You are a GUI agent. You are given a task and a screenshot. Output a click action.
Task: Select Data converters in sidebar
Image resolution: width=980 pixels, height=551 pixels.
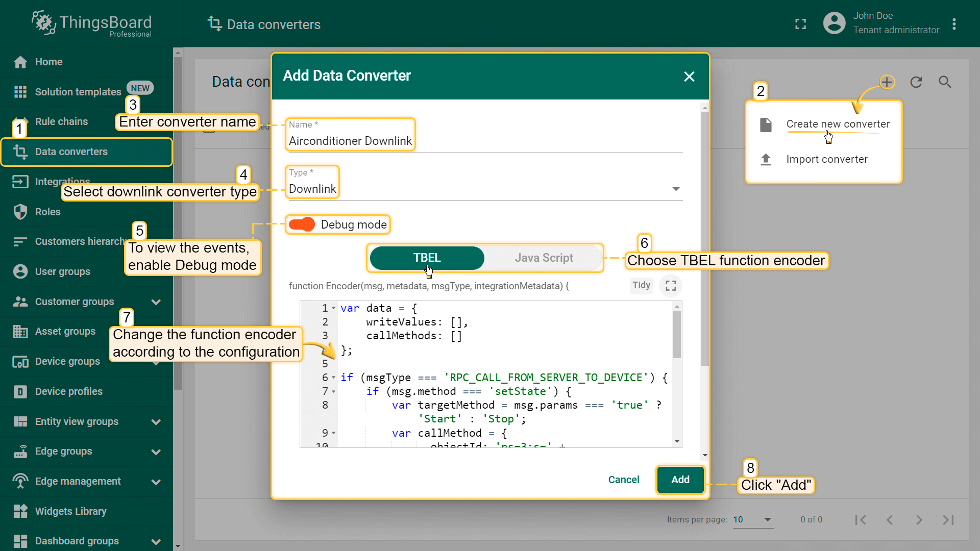click(86, 152)
